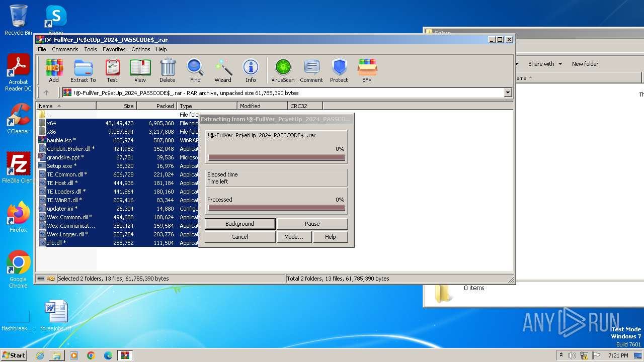Viewport: 644px width, 362px height.
Task: Expand the archive path dropdown
Action: click(x=508, y=93)
